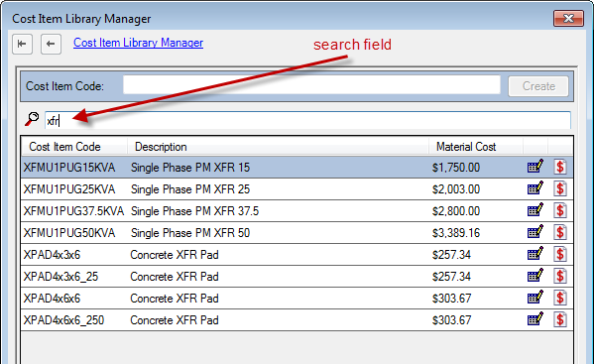Click the edit icon for XPAD4x3x6 row

[535, 254]
